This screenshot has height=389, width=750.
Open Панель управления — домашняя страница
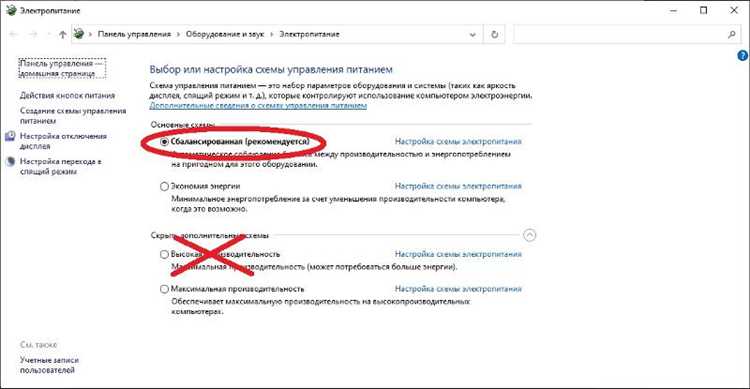pyautogui.click(x=62, y=68)
